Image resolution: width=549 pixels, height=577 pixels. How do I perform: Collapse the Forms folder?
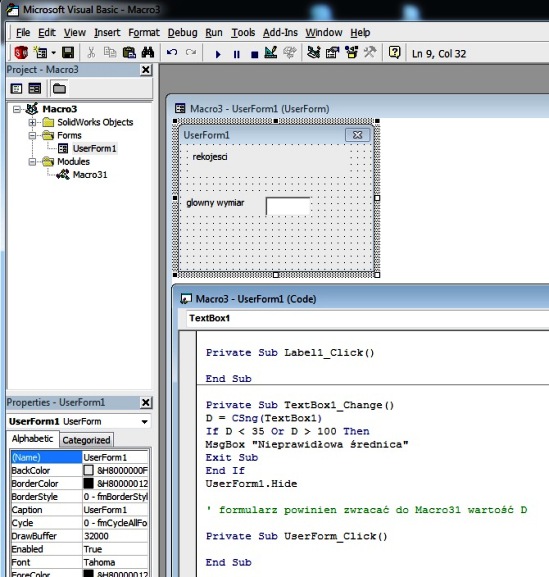pos(32,135)
